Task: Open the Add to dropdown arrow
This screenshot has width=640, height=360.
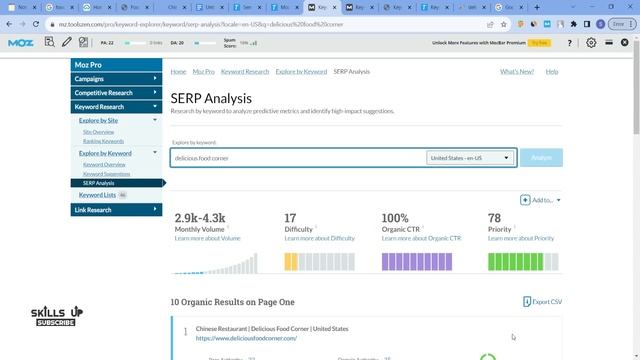Action: pos(558,200)
